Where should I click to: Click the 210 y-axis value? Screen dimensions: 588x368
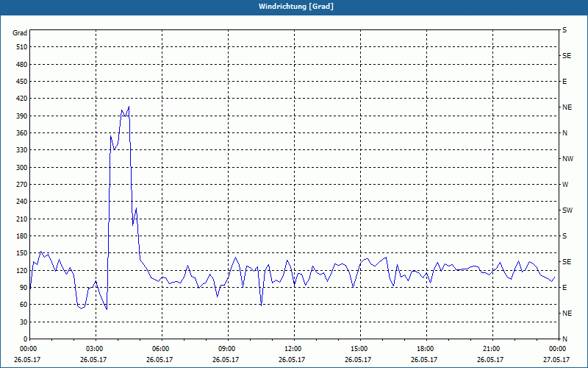(21, 219)
